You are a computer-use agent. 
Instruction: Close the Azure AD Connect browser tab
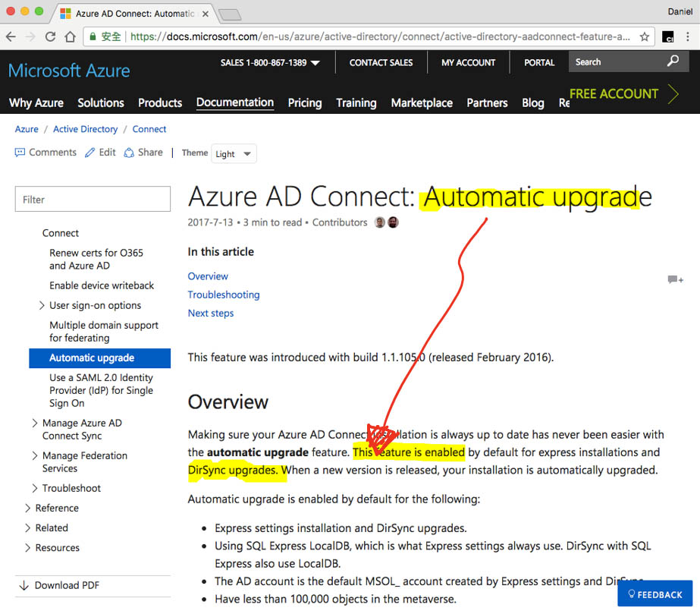[x=206, y=14]
